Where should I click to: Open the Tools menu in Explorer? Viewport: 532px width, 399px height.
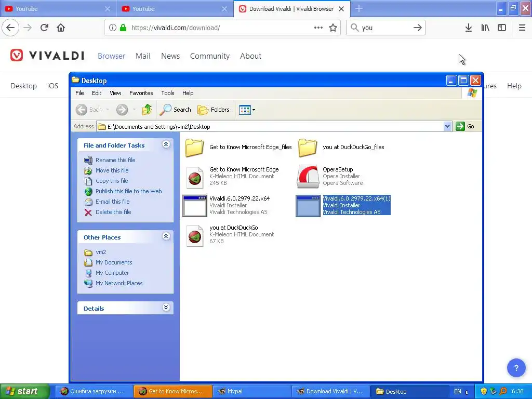click(168, 93)
